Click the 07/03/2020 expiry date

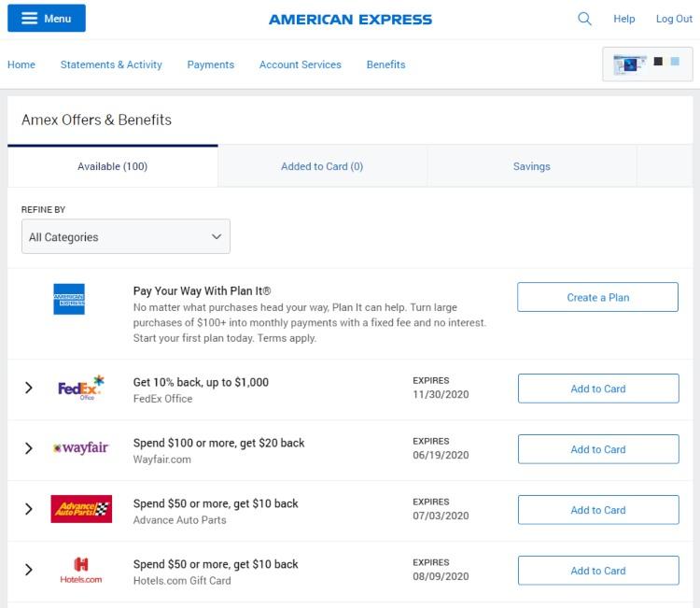pyautogui.click(x=441, y=516)
